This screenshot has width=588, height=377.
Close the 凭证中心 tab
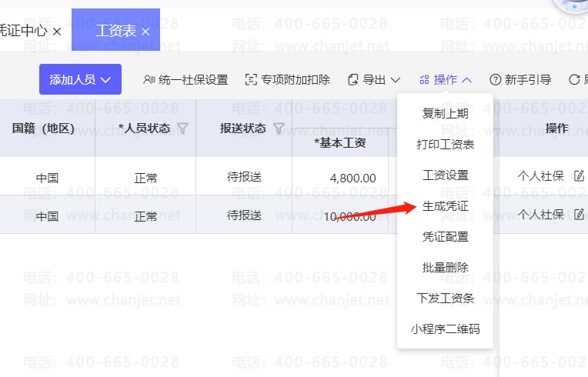(57, 32)
